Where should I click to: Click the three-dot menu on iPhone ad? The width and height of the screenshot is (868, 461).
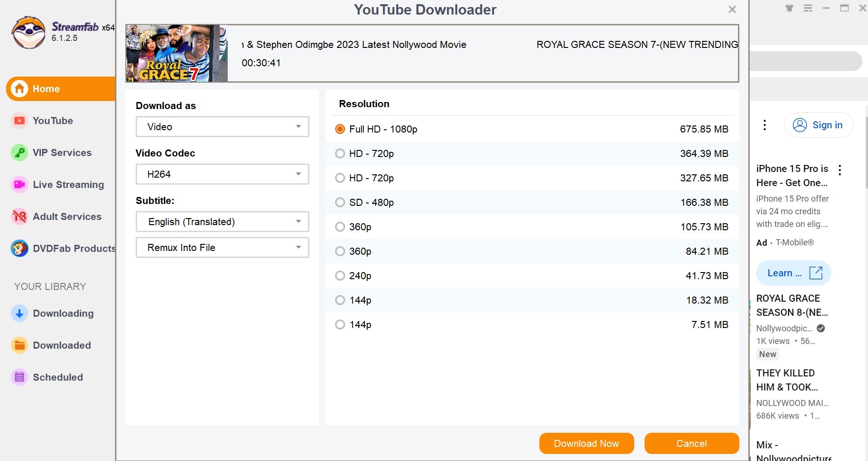(x=840, y=170)
